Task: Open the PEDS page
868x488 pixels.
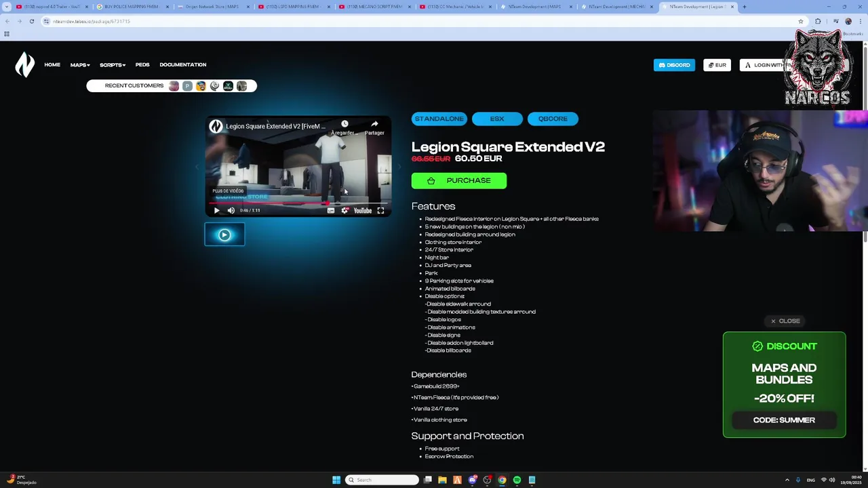Action: (x=142, y=65)
